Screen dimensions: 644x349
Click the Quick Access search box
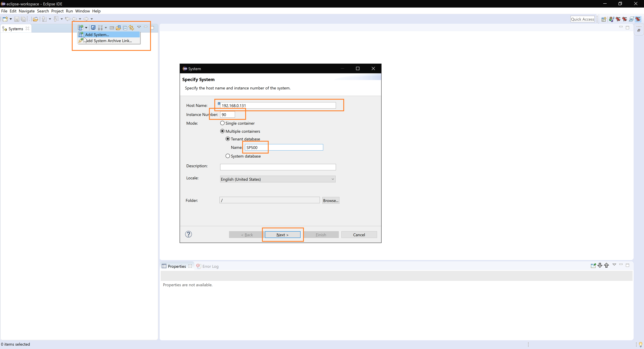[x=582, y=19]
